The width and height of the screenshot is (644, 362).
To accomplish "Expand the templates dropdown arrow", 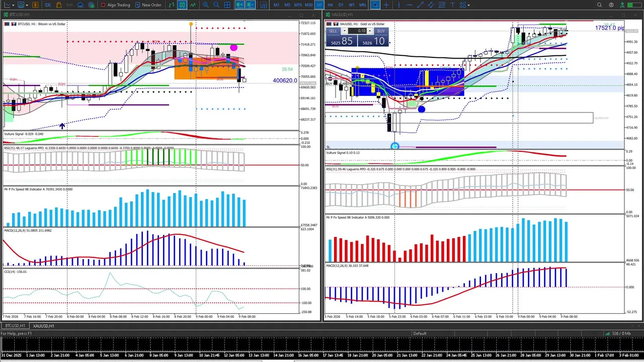I will point(27,5).
